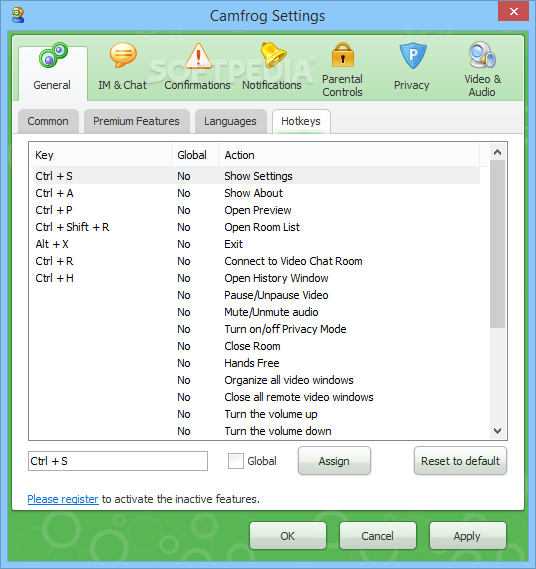536x569 pixels.
Task: Open the General settings category icon
Action: pos(53,55)
